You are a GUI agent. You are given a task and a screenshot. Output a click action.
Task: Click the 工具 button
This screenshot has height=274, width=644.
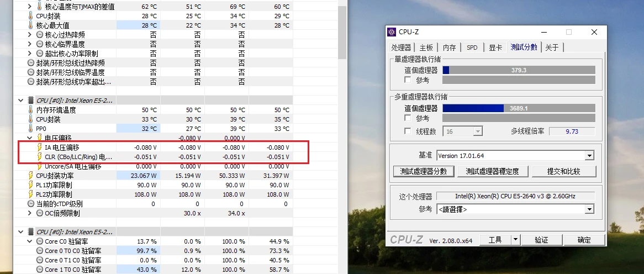(495, 240)
